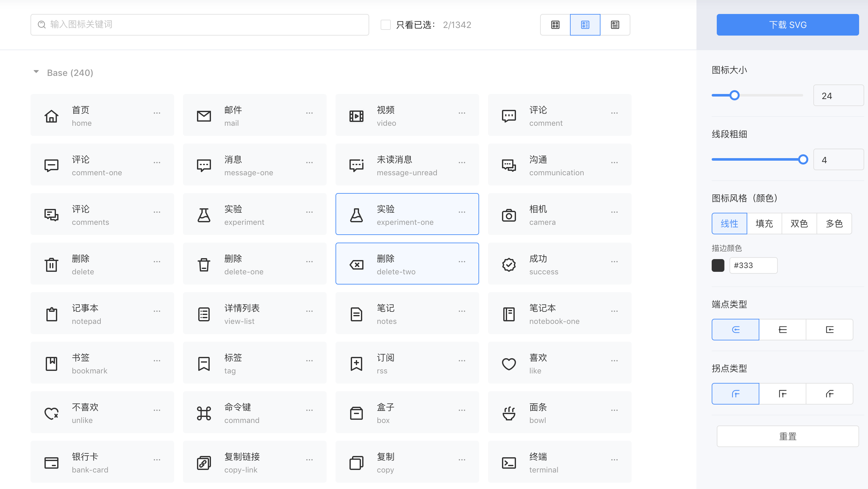Select the middle endpoint type option
The width and height of the screenshot is (868, 489).
point(783,329)
